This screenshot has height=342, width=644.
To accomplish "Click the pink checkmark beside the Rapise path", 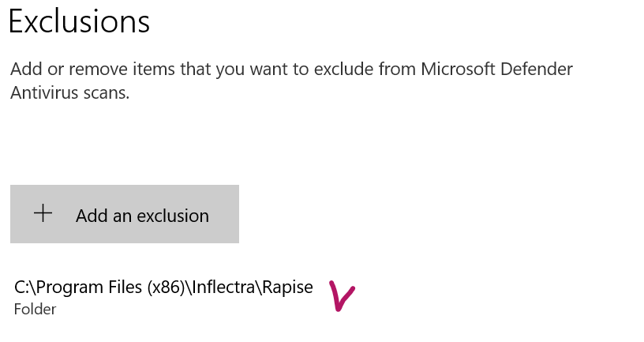I will click(x=340, y=295).
